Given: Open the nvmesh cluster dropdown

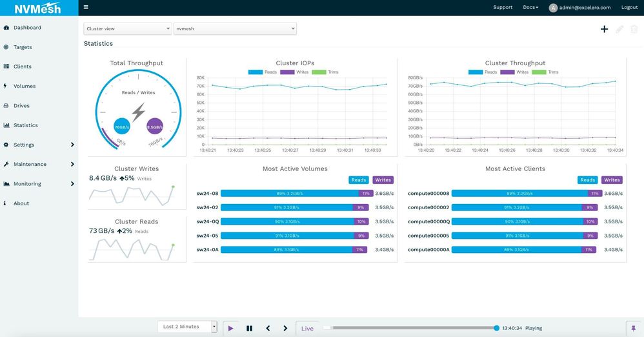Looking at the screenshot, I should [x=235, y=29].
